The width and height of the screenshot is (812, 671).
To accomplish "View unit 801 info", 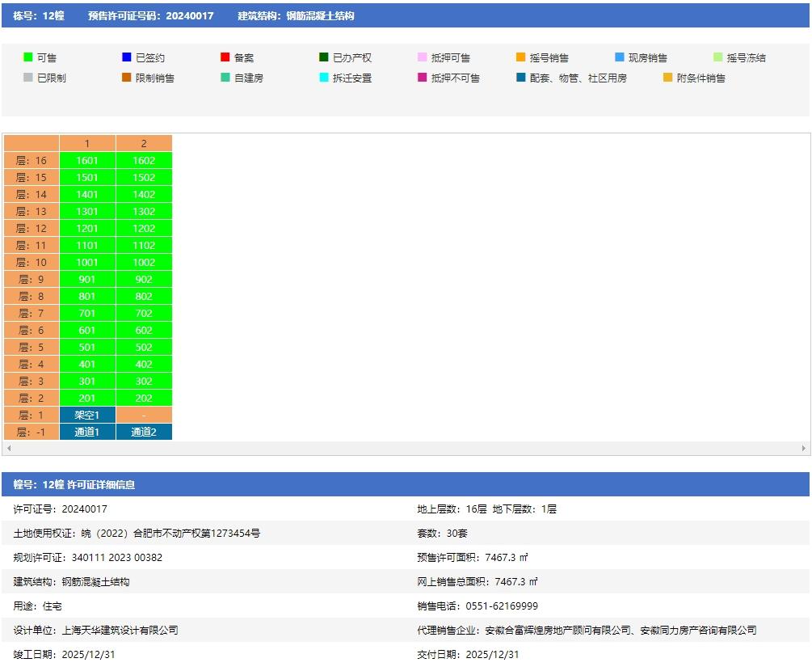I will 87,297.
